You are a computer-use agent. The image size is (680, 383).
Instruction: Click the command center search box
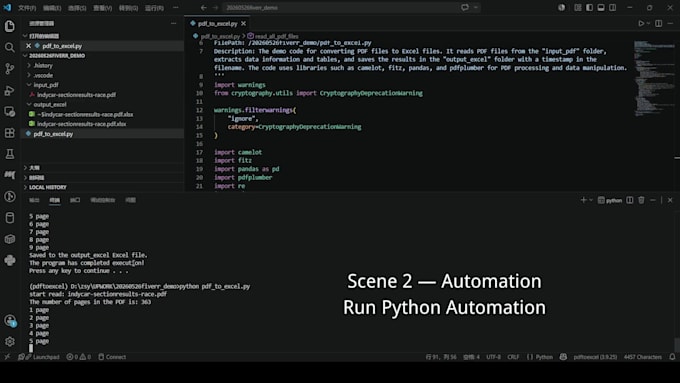(x=340, y=7)
